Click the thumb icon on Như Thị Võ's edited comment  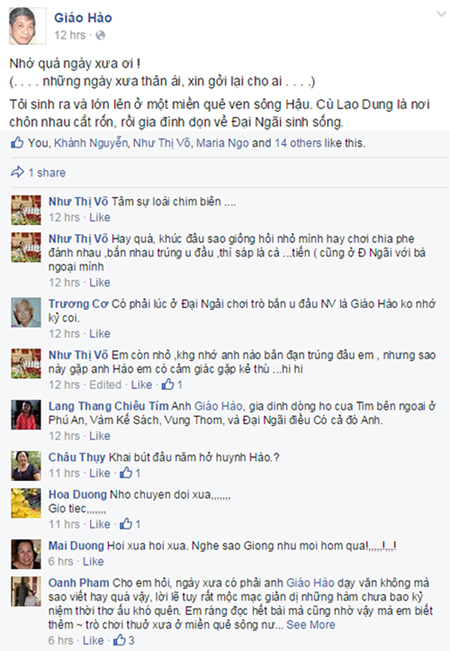(x=168, y=384)
